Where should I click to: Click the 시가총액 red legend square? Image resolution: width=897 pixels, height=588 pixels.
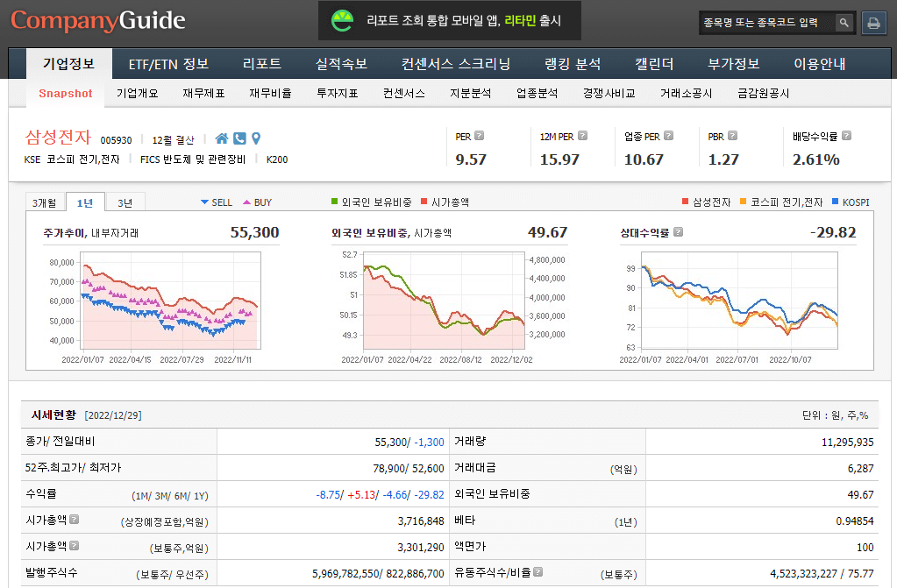click(x=424, y=202)
